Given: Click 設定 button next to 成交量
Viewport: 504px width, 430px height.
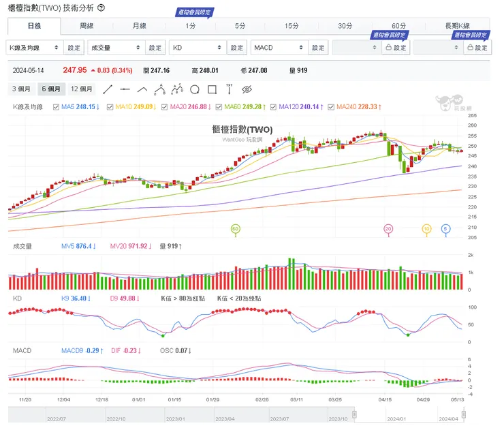Looking at the screenshot, I should pos(156,48).
